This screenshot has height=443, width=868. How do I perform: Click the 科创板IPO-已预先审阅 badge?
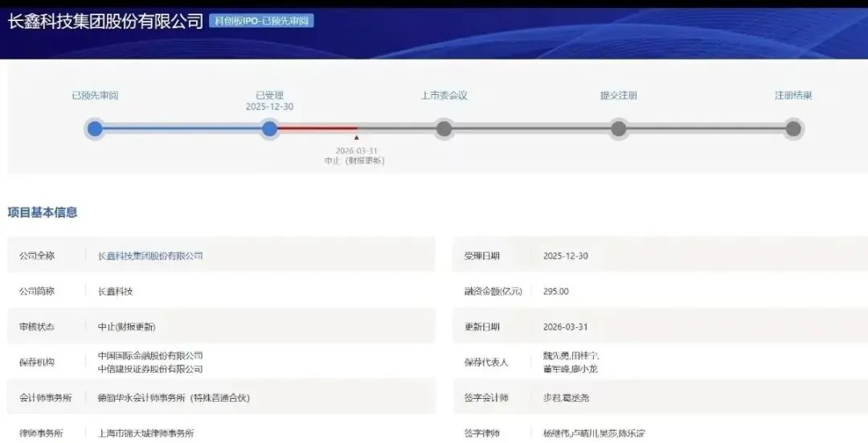(261, 21)
